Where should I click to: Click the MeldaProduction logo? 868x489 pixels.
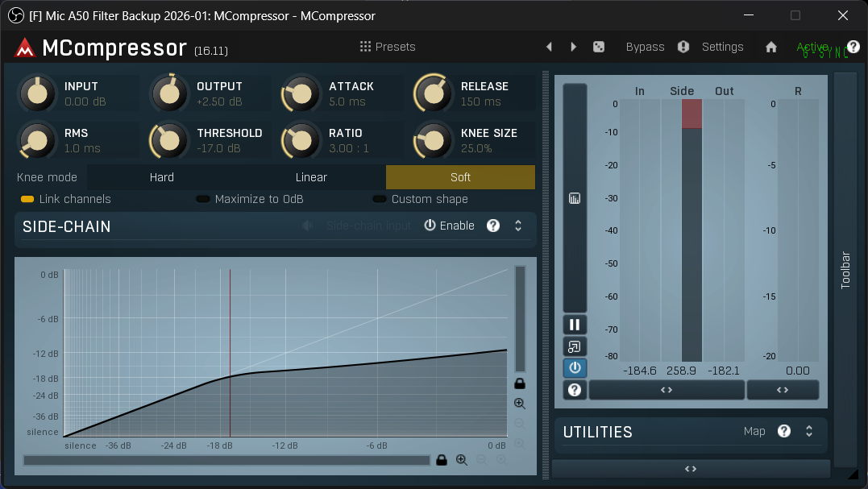click(25, 48)
